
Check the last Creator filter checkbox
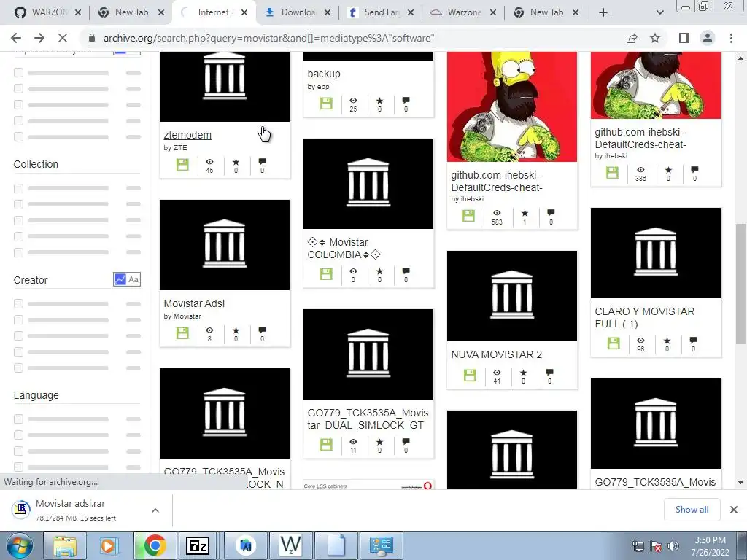(18, 367)
